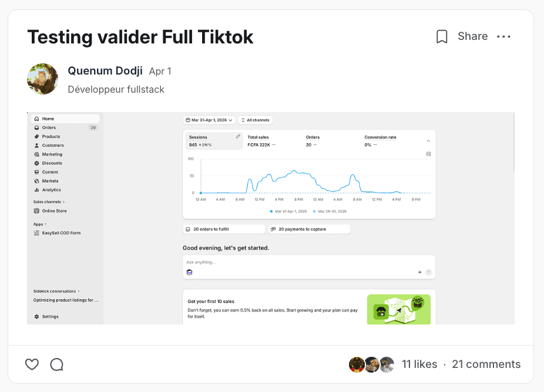Open comments with the speech bubble icon
Screen dimensions: 544x392
pos(56,364)
